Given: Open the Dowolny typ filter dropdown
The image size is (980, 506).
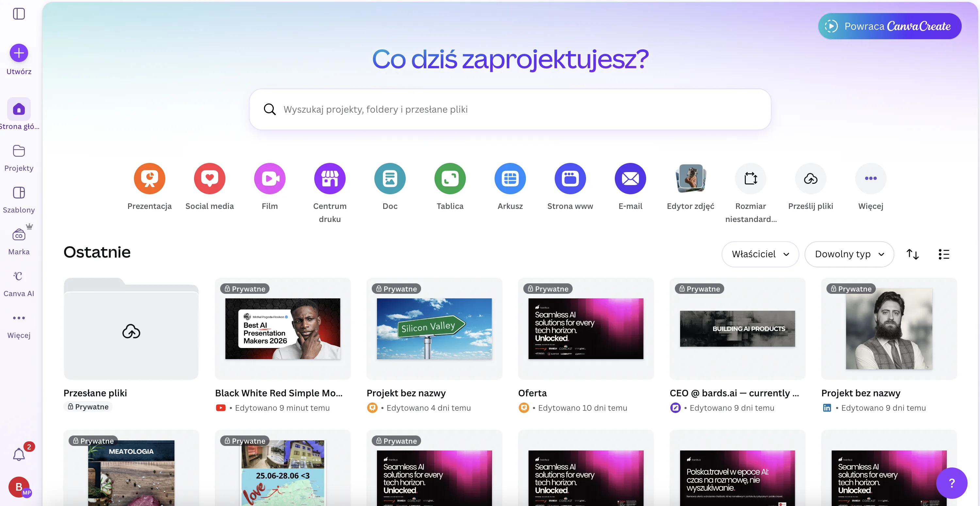Looking at the screenshot, I should pyautogui.click(x=849, y=254).
